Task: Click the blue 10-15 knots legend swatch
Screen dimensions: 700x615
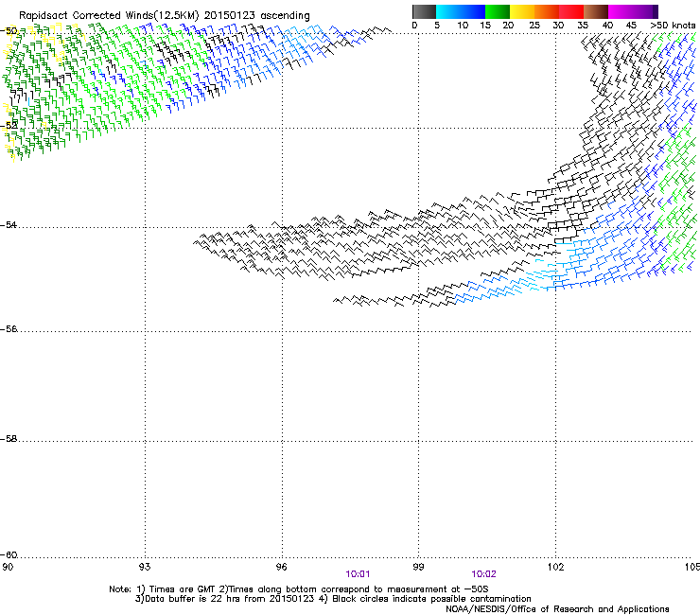Action: 473,11
